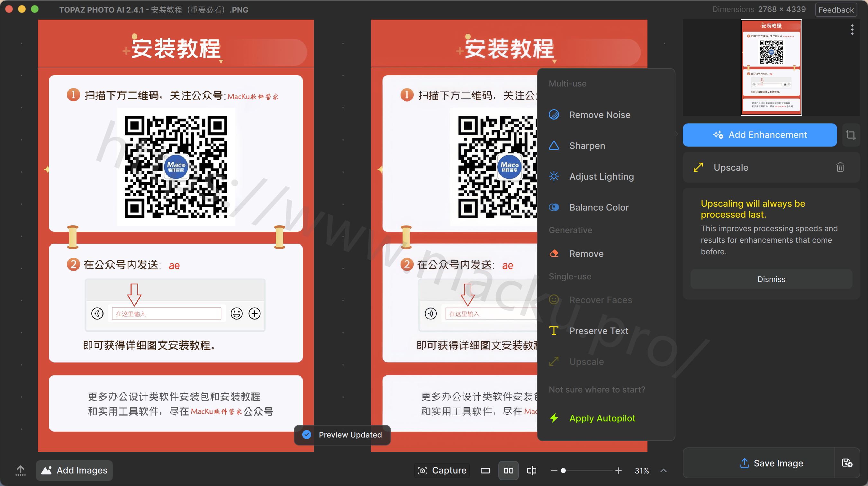The height and width of the screenshot is (486, 868).
Task: Click the zoom slider handle
Action: 563,470
